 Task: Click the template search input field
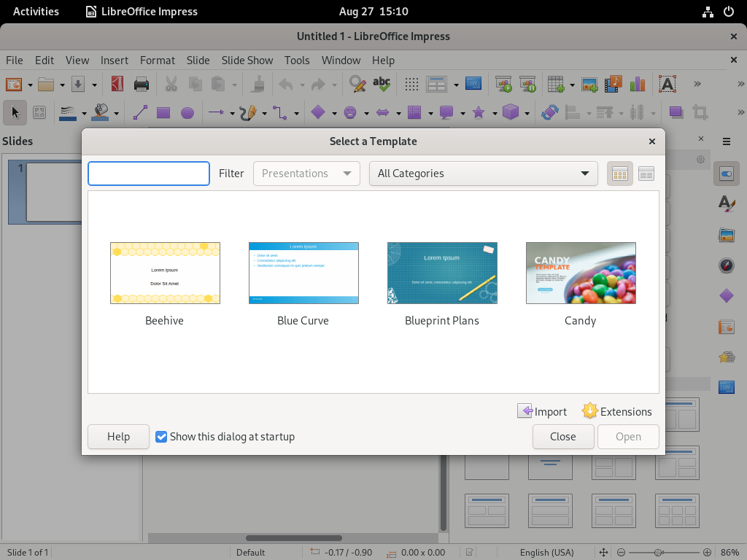point(149,174)
